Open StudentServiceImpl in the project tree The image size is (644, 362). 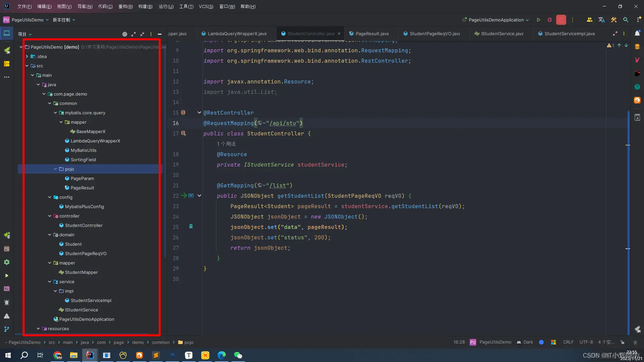tap(91, 300)
